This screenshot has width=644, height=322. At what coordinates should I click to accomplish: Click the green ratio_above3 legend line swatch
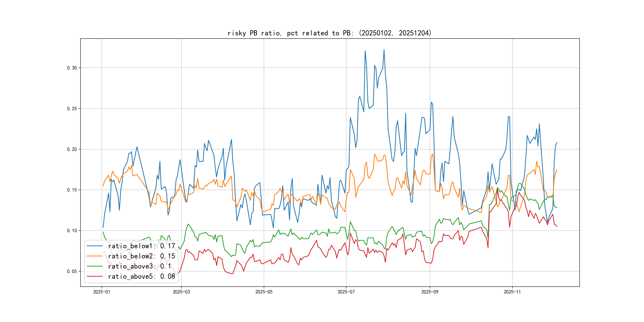pyautogui.click(x=94, y=266)
